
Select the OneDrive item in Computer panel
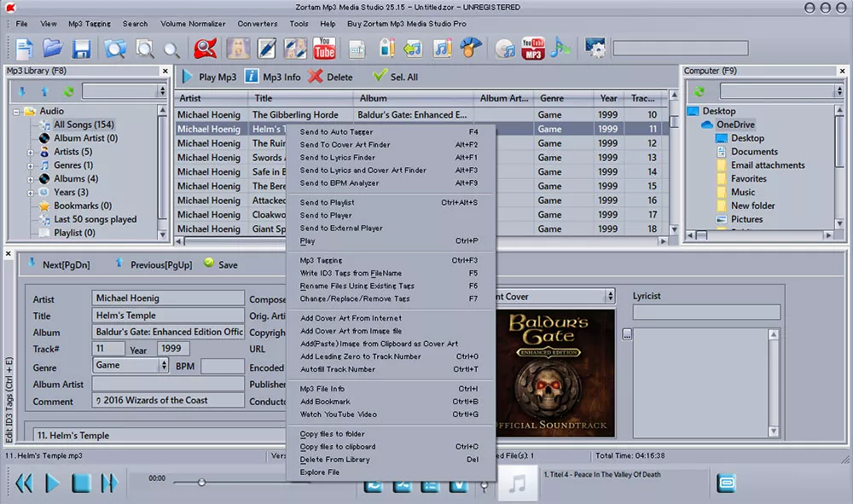[735, 125]
